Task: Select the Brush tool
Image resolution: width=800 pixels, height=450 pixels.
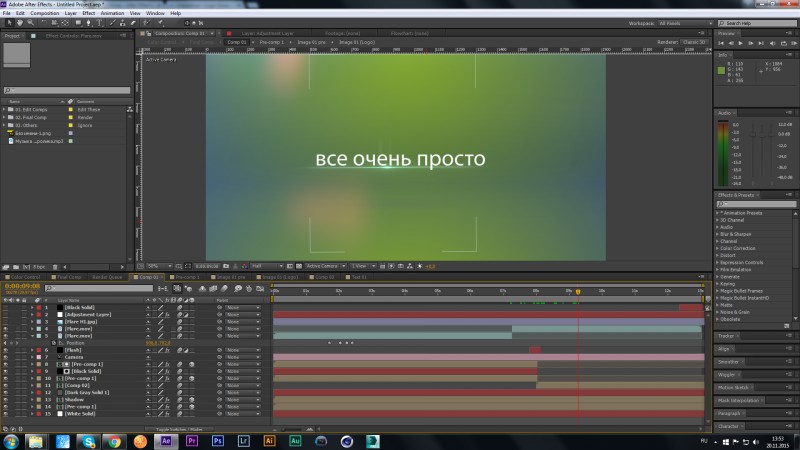Action: (x=112, y=23)
